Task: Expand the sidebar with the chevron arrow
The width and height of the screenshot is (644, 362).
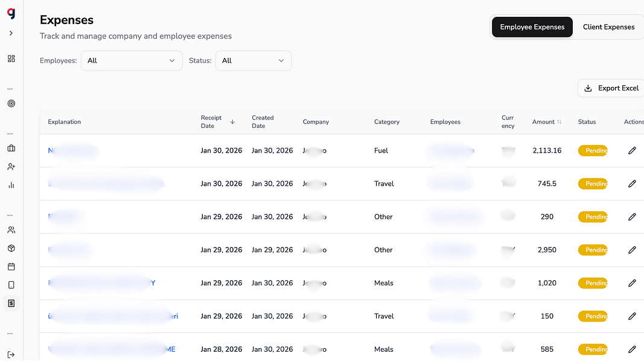Action: click(x=11, y=33)
